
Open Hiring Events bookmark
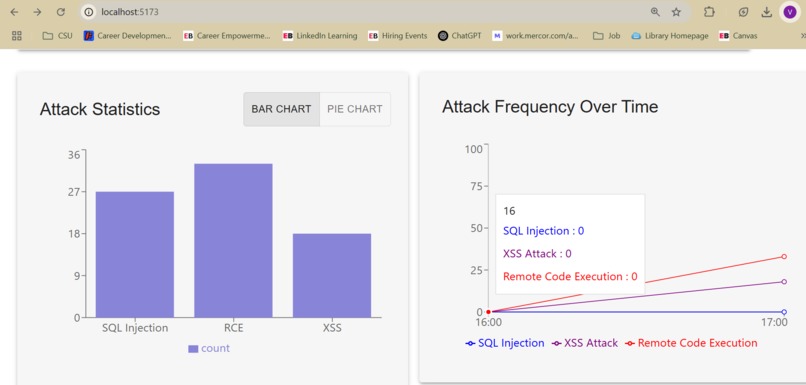[397, 35]
